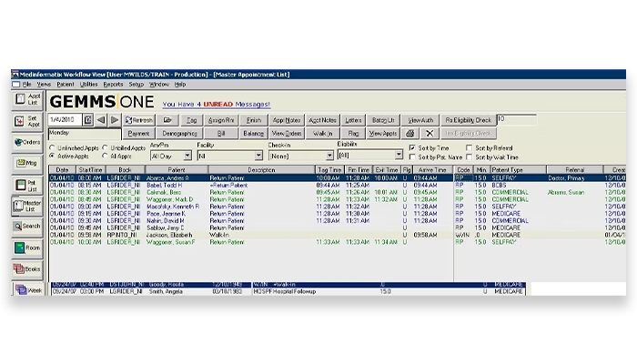Click the Acct Notes button
Screen dimensions: 637x364
coord(322,120)
